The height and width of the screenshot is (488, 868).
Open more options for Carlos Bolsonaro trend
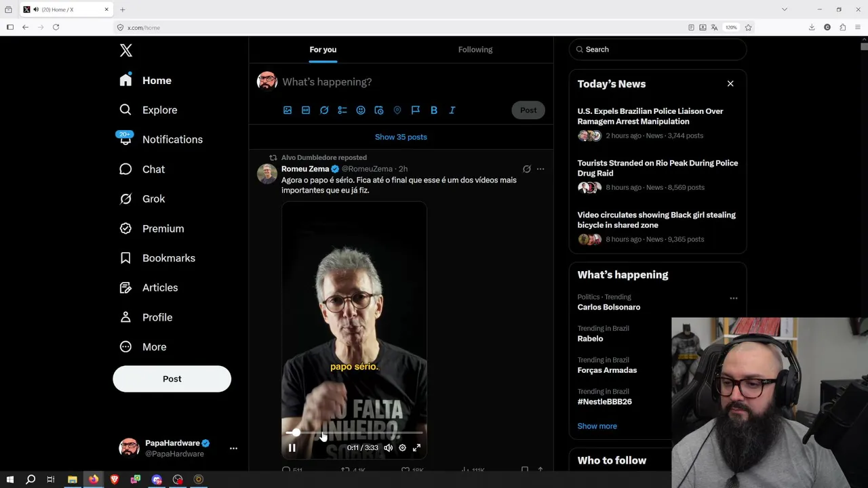(734, 298)
